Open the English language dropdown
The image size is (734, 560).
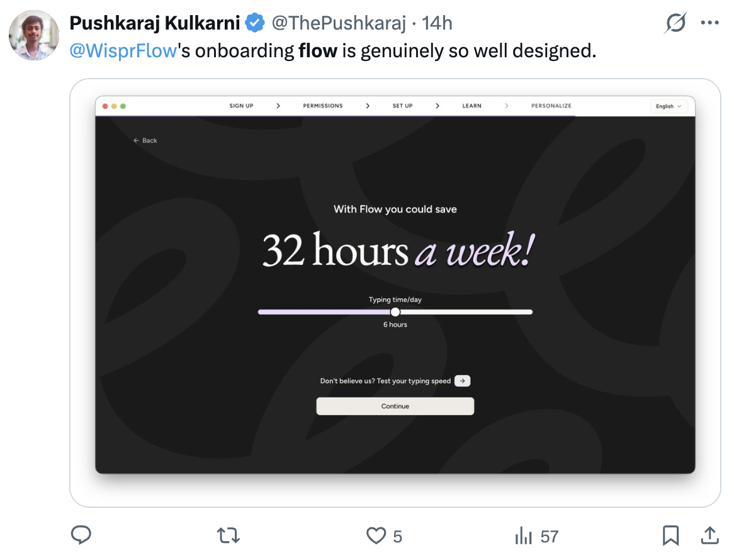[x=669, y=106]
